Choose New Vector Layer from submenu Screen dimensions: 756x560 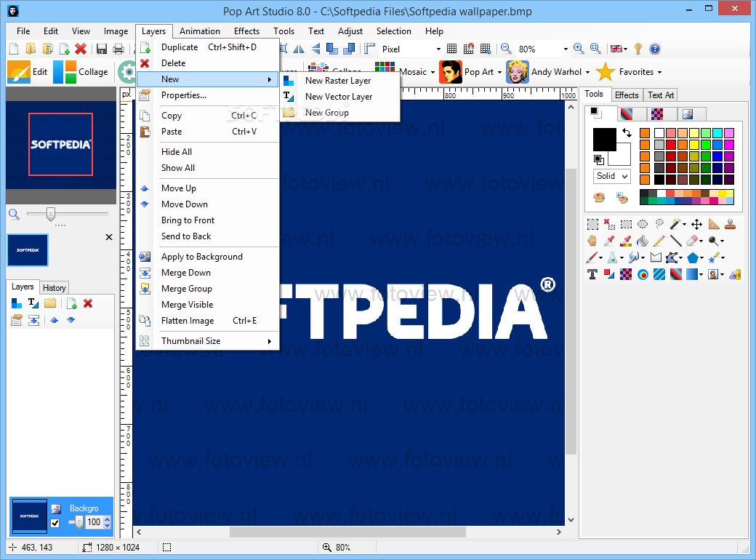[x=340, y=97]
